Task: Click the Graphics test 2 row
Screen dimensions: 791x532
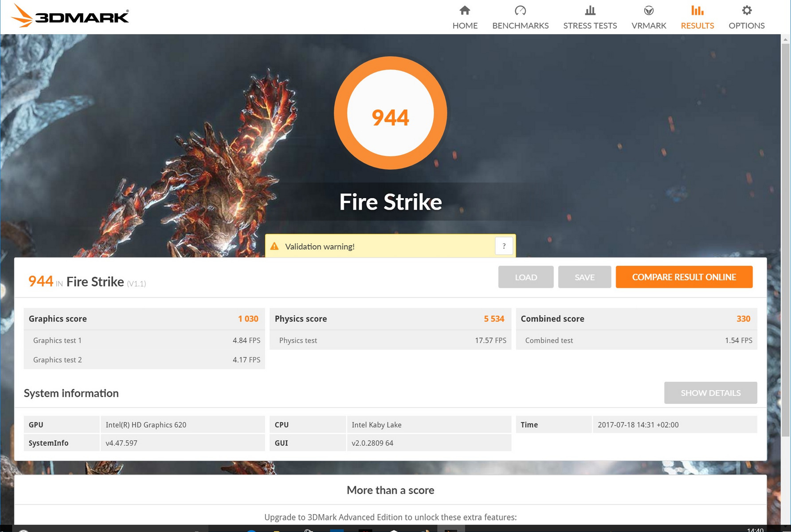Action: (x=144, y=360)
